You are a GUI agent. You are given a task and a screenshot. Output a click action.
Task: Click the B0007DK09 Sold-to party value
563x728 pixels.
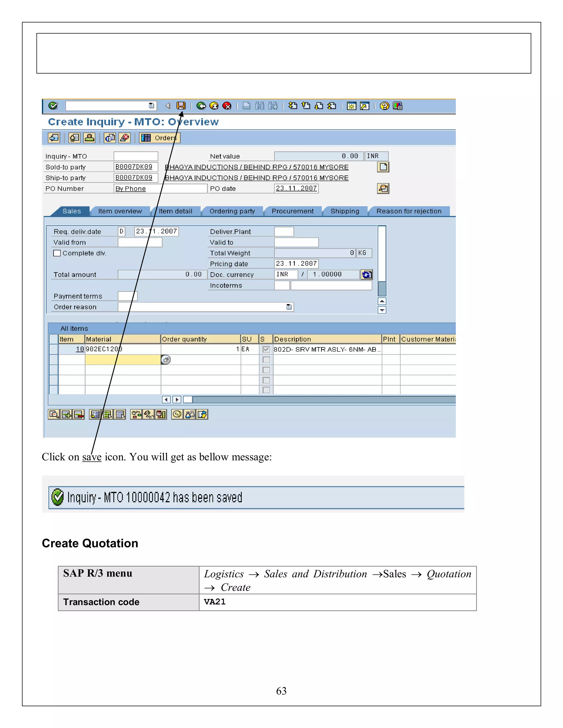[134, 167]
